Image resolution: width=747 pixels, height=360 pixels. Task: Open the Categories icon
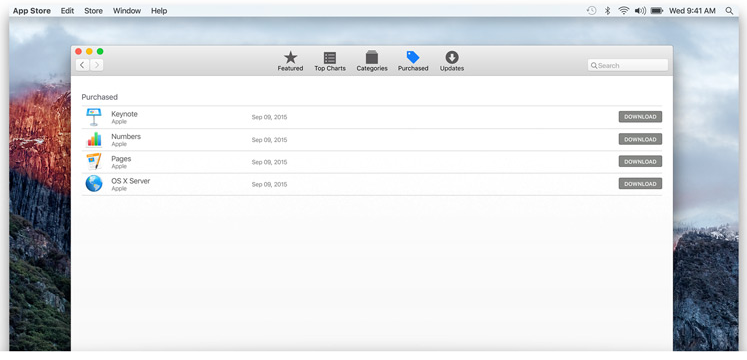tap(372, 57)
